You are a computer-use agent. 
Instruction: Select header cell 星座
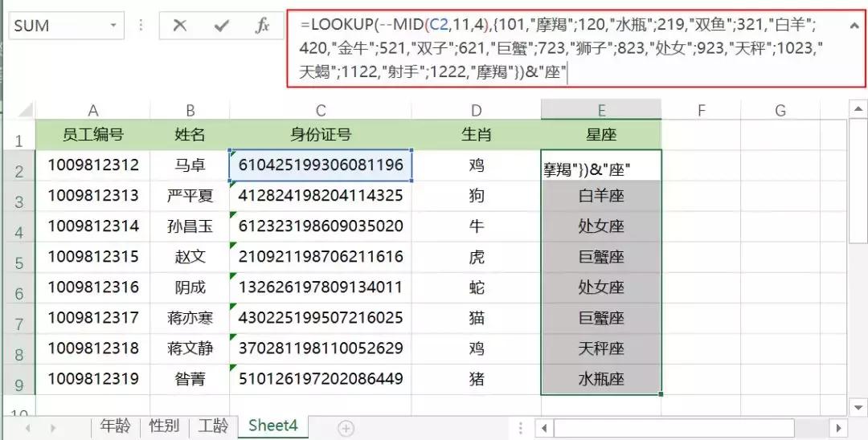[601, 134]
